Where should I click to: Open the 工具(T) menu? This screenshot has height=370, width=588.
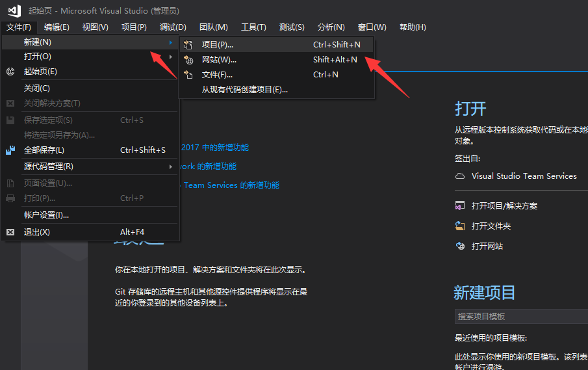[253, 27]
